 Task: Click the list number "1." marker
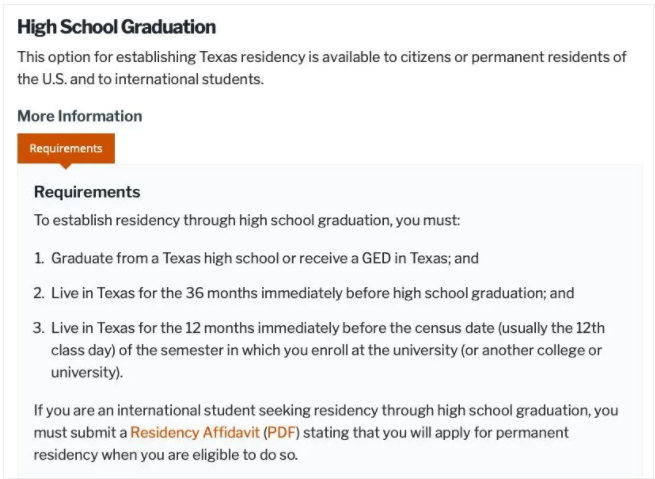[39, 258]
